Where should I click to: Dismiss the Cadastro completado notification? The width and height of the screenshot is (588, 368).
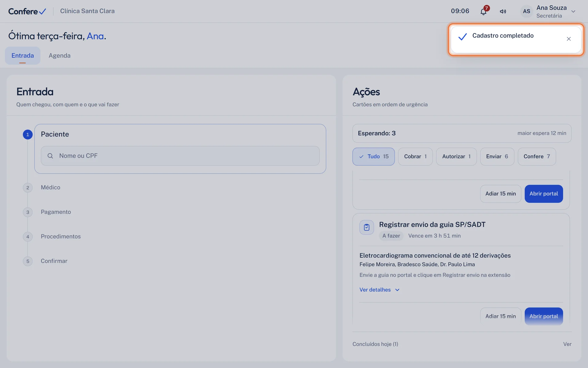point(569,39)
